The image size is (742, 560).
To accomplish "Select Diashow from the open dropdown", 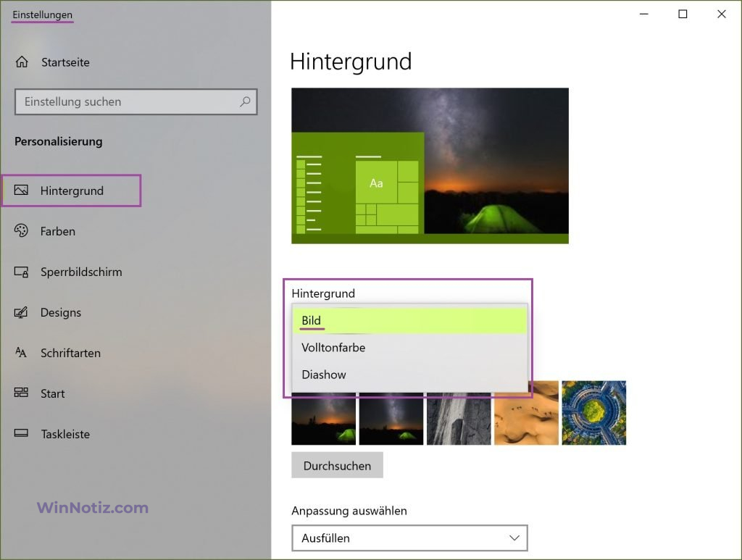I will (324, 375).
